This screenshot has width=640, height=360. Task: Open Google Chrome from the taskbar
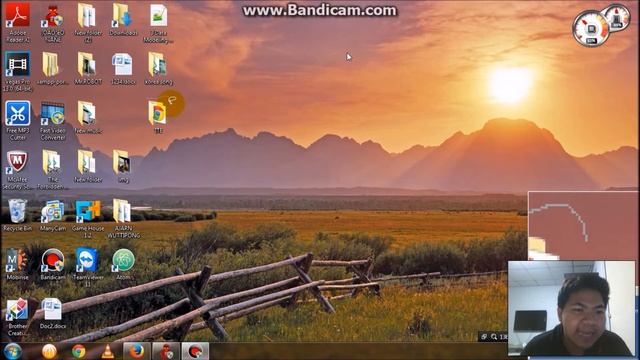(78, 351)
